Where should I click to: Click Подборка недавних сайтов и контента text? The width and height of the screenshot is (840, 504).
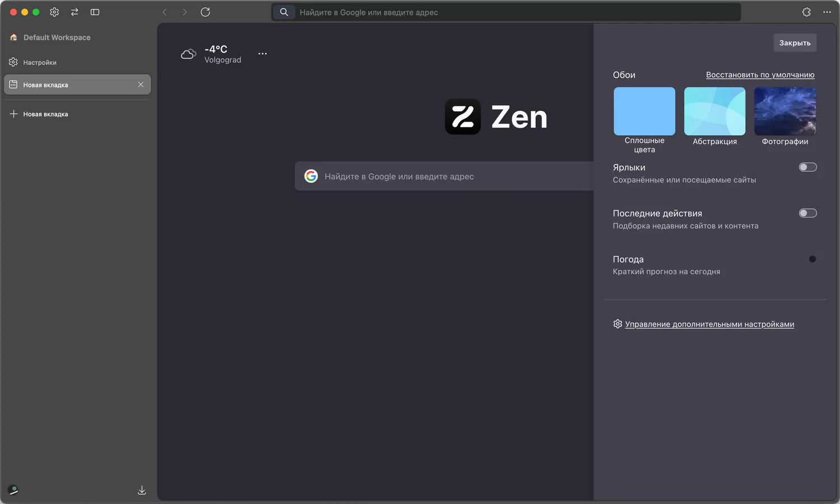point(685,226)
